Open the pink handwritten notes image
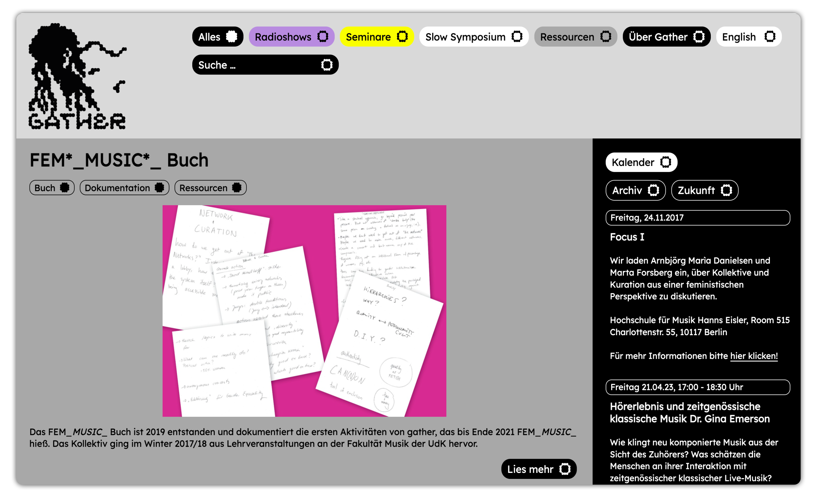The image size is (817, 504). [x=304, y=311]
